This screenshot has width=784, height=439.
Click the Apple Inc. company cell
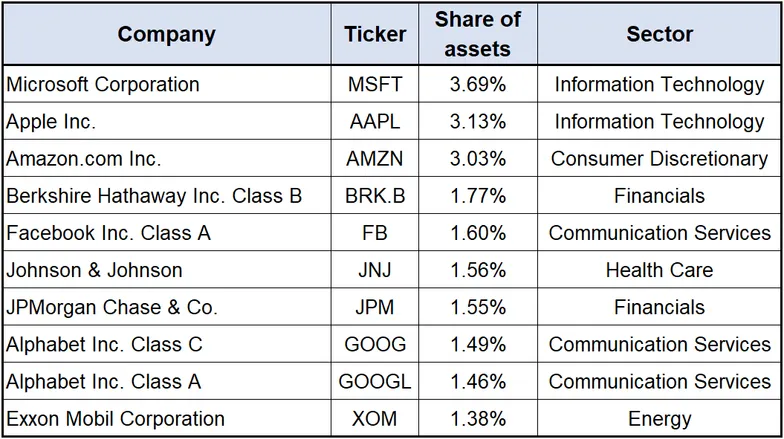click(x=51, y=122)
